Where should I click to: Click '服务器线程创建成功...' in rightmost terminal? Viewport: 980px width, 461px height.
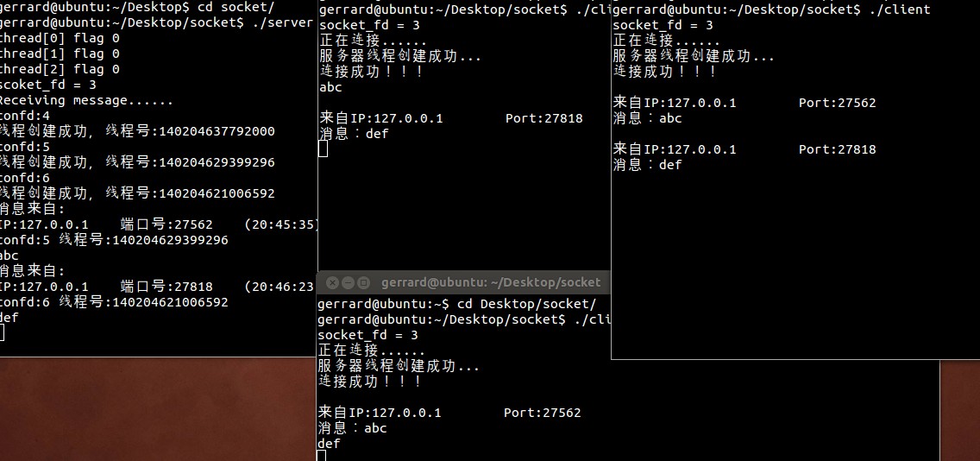point(694,56)
